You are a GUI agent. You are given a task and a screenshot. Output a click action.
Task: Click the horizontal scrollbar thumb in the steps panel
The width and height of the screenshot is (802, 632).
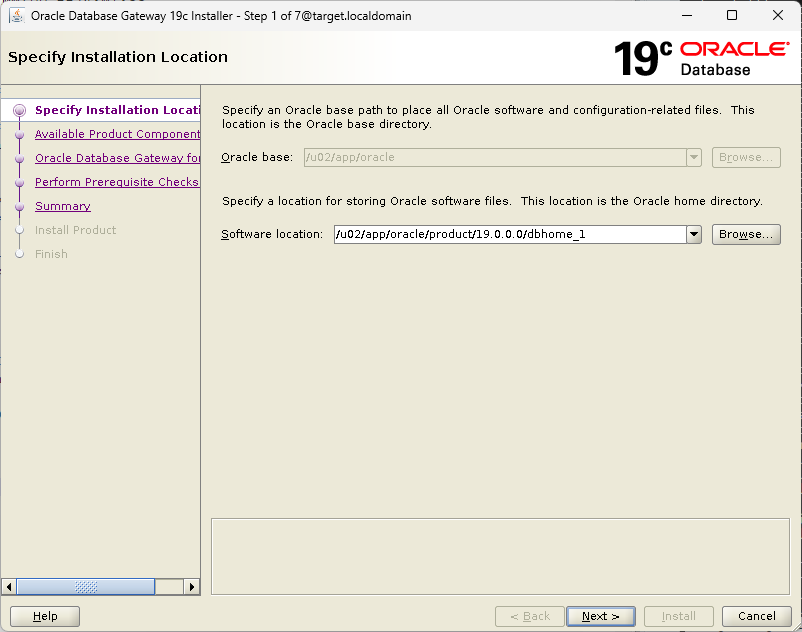click(86, 586)
